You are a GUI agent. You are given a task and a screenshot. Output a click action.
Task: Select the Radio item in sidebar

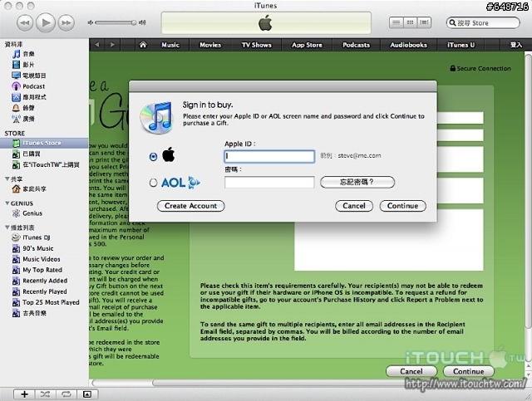tap(22, 119)
